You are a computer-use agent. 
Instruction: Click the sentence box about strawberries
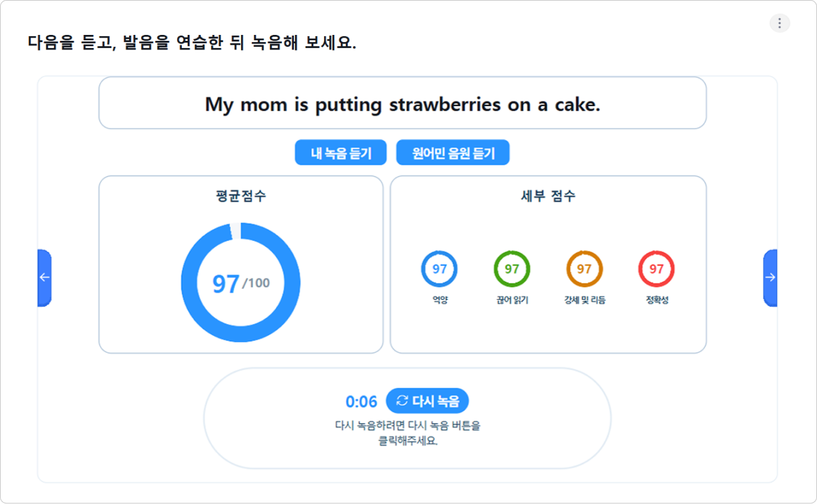403,103
